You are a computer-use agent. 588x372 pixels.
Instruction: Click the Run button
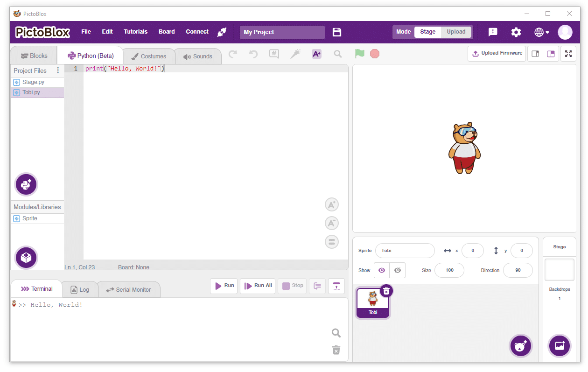224,286
